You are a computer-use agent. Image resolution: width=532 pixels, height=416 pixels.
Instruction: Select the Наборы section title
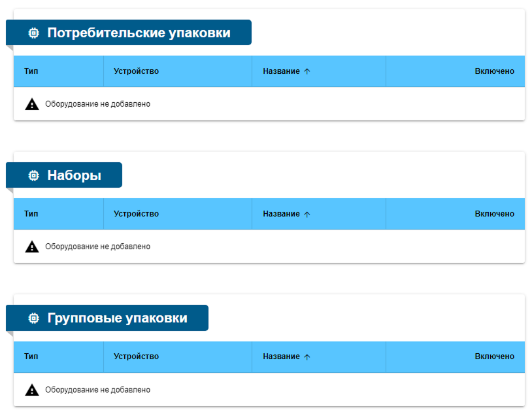pyautogui.click(x=74, y=175)
